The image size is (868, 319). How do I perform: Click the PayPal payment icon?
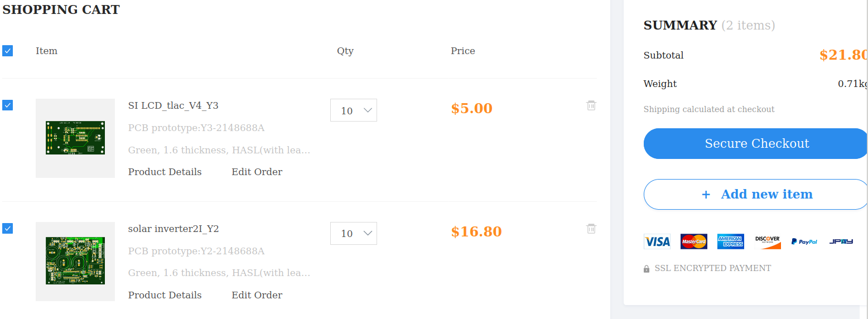click(804, 241)
